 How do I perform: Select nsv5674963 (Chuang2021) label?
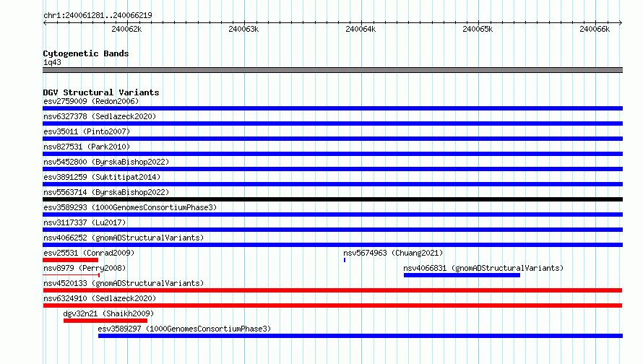[x=393, y=253]
